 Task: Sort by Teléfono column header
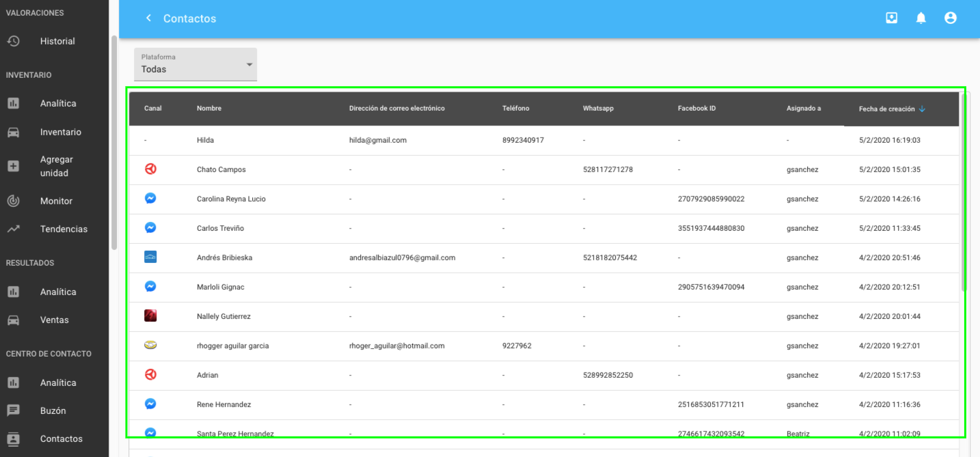[x=516, y=109]
